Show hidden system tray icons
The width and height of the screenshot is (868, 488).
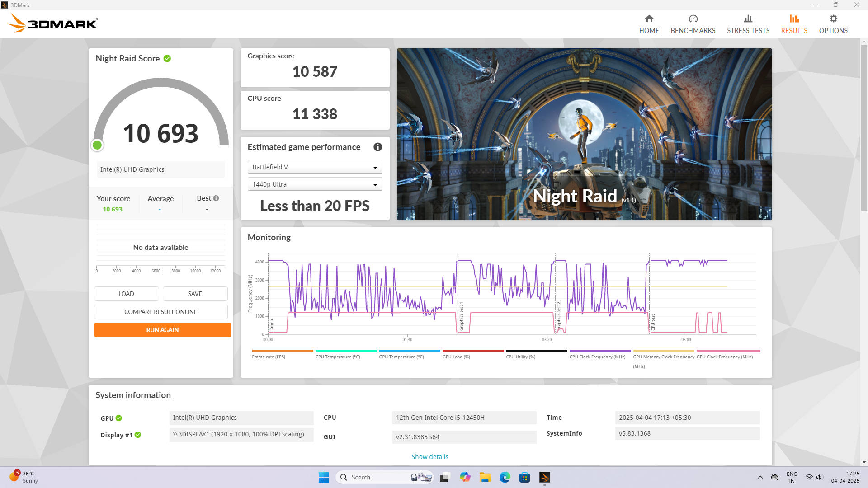[x=760, y=477]
